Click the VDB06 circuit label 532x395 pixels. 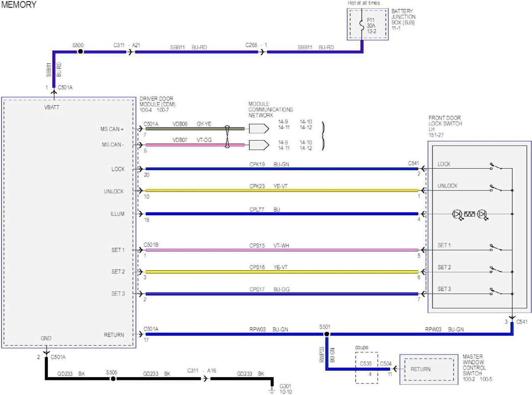click(180, 124)
